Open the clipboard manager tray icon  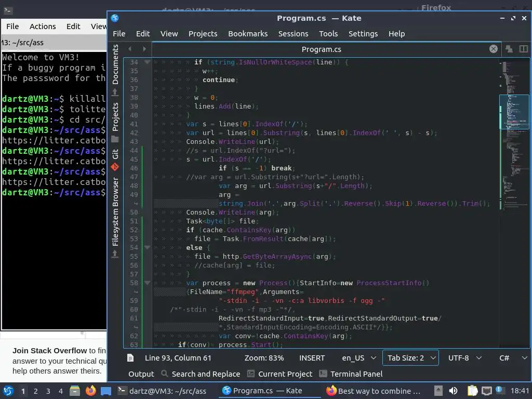click(x=473, y=391)
